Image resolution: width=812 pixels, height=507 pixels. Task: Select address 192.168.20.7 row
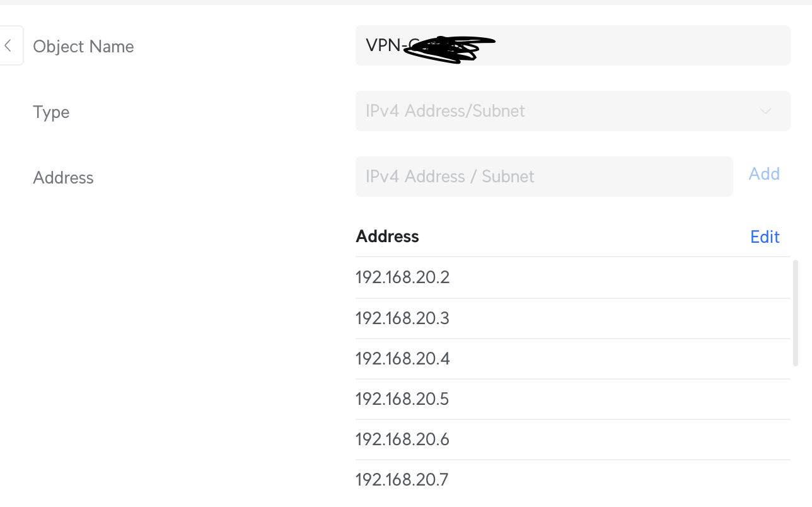point(572,480)
